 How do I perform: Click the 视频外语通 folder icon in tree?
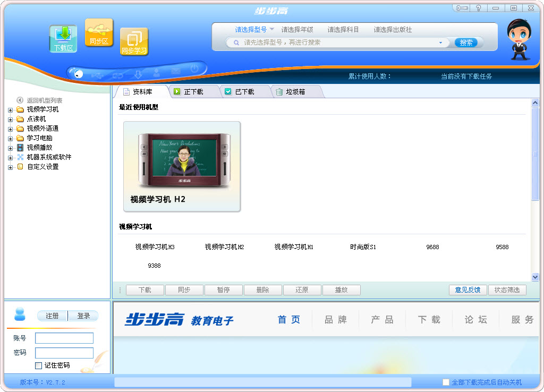(x=20, y=129)
